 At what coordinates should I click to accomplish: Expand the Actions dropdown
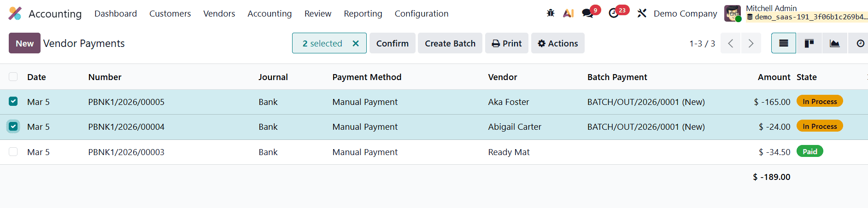tap(557, 43)
